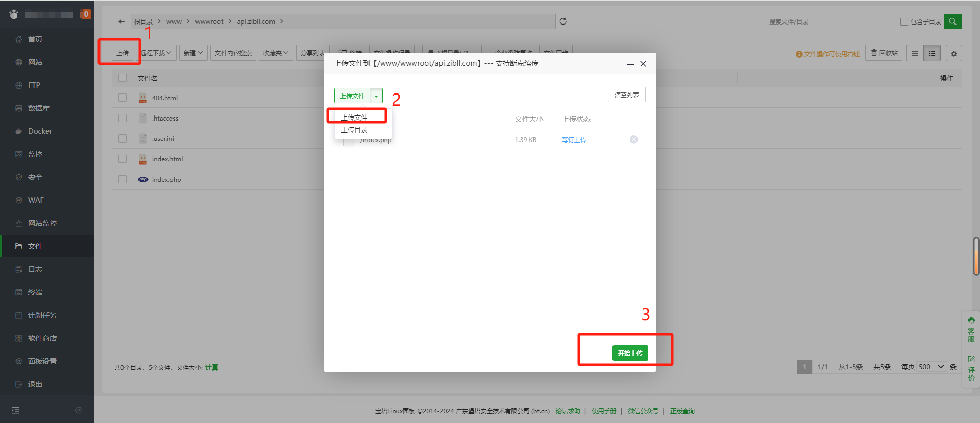980x423 pixels.
Task: Check the box for index.html
Action: [x=122, y=159]
